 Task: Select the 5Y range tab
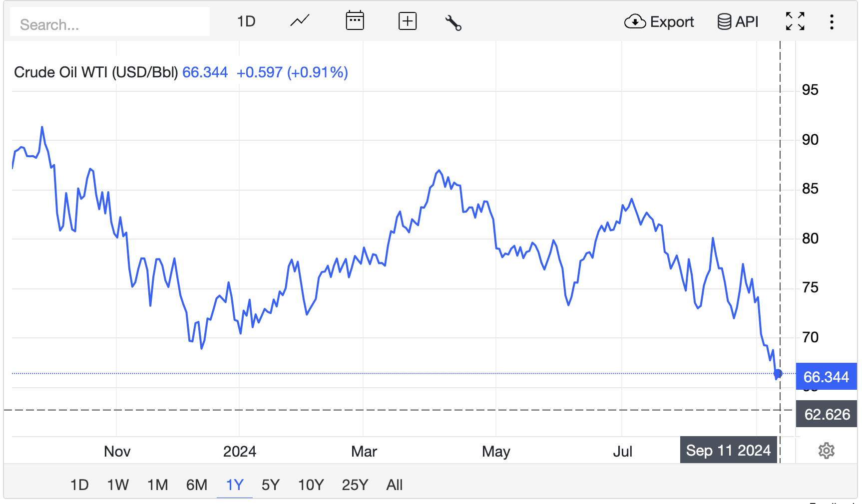(271, 485)
